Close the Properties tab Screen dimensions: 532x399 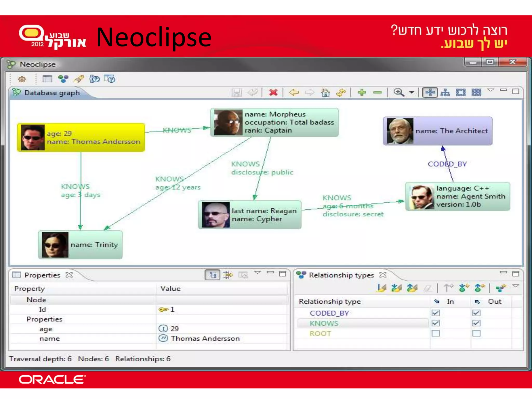point(69,275)
